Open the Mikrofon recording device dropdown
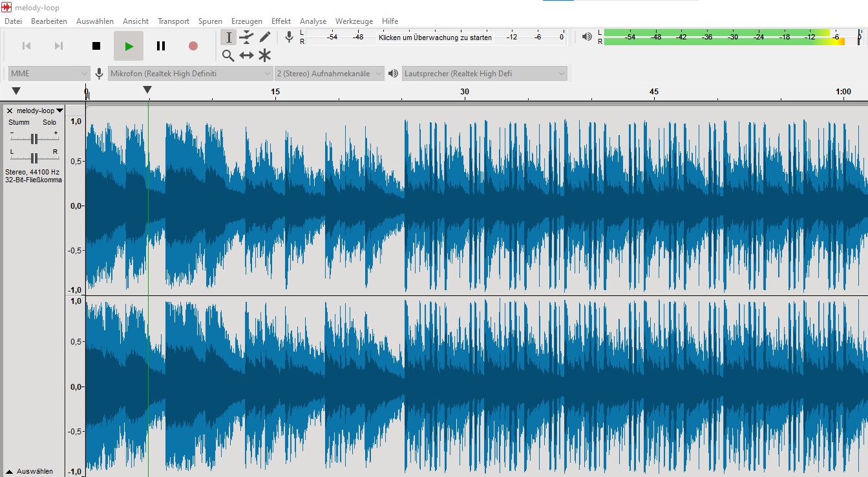868x477 pixels. pyautogui.click(x=190, y=74)
